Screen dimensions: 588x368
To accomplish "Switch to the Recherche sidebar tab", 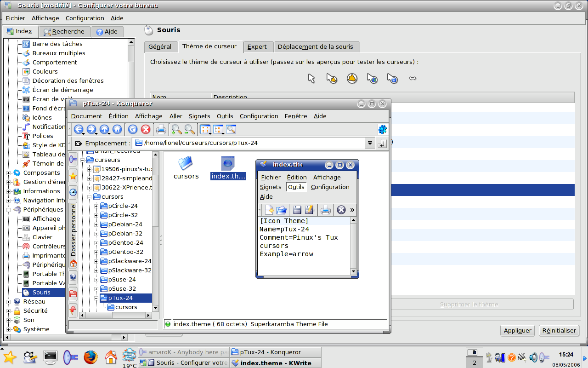I will click(x=64, y=32).
